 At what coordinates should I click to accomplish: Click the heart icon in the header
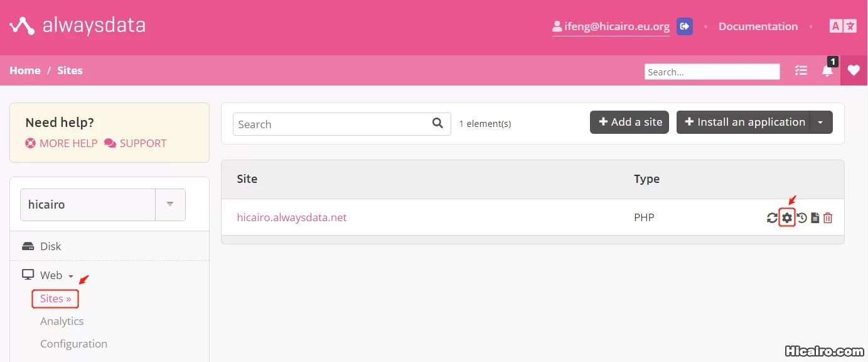coord(854,70)
